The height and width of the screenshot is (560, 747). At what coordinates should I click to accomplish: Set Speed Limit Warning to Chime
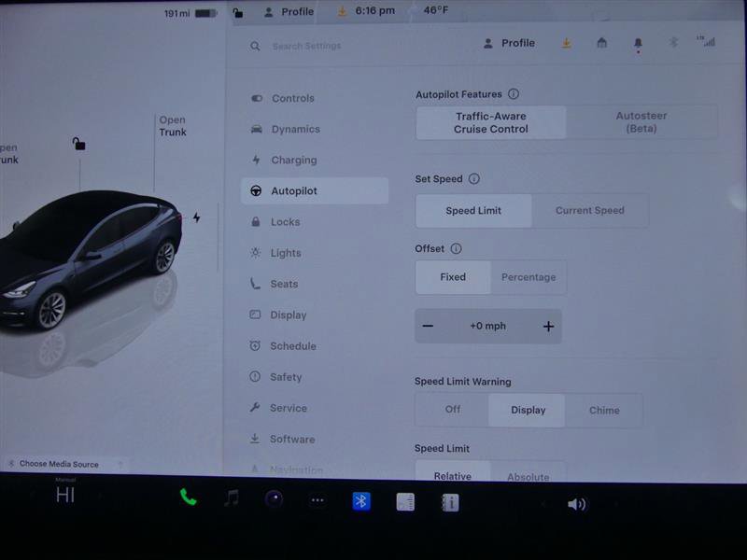(604, 410)
